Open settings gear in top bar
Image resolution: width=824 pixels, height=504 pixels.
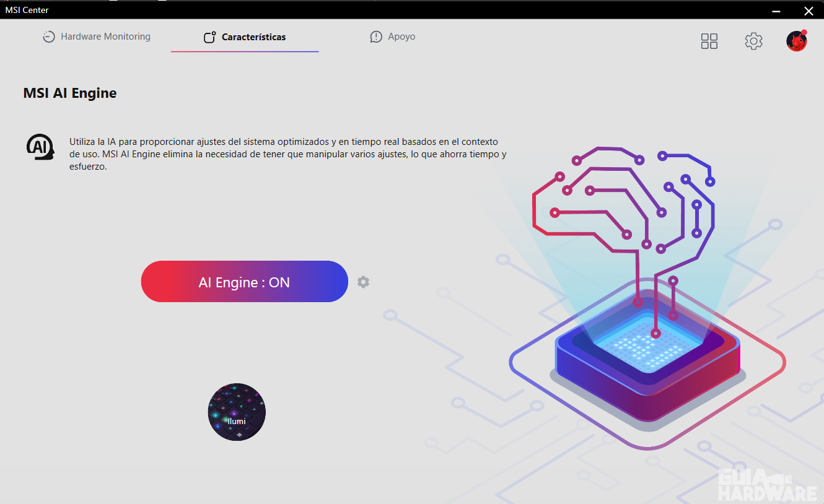(753, 41)
